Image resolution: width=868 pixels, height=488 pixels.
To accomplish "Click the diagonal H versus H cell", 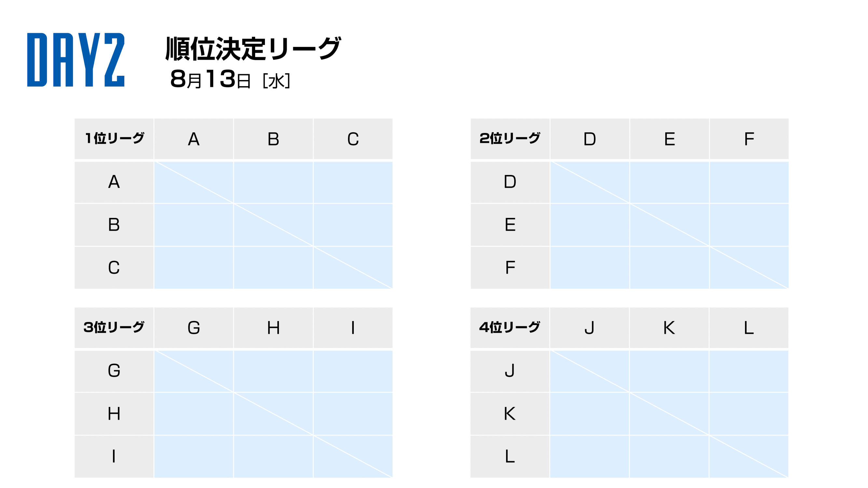I will tap(273, 414).
